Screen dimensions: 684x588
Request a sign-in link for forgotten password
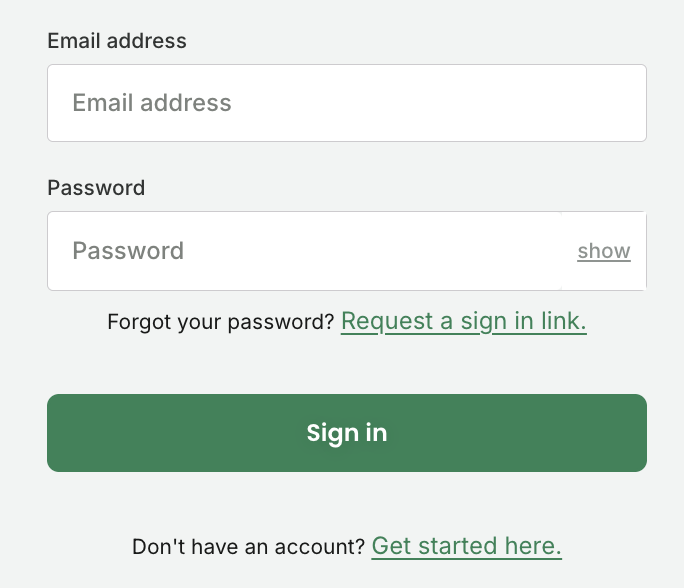pos(463,321)
